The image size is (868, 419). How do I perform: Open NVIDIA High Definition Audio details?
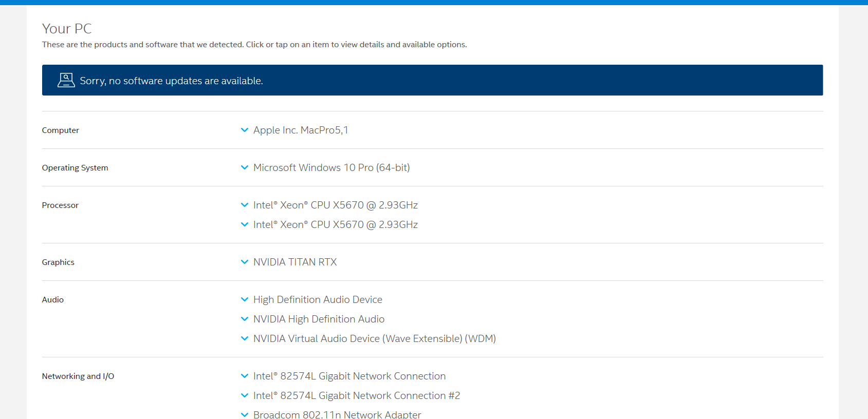pyautogui.click(x=319, y=319)
